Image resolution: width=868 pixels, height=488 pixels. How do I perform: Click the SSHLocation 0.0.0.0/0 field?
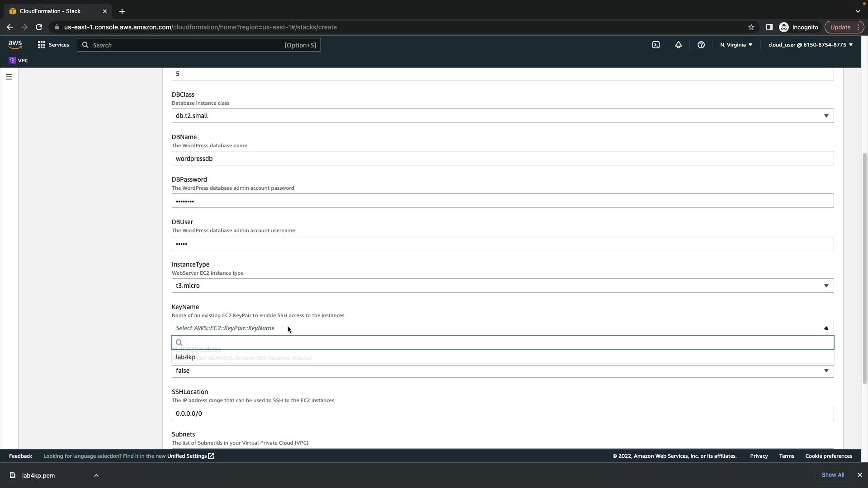point(502,413)
